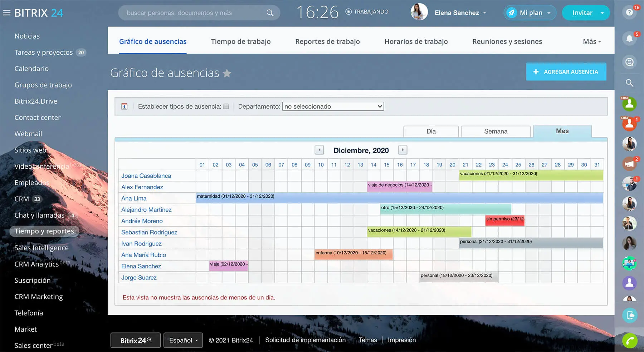Expand the Más tab menu
Viewport: 644px width, 352px height.
click(x=592, y=41)
